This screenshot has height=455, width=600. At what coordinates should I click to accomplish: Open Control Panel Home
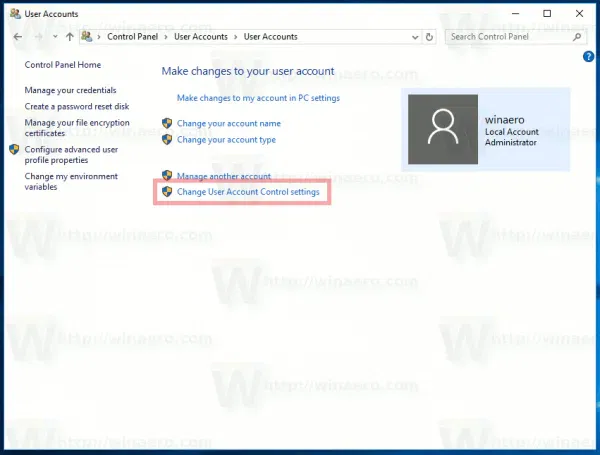(x=63, y=65)
